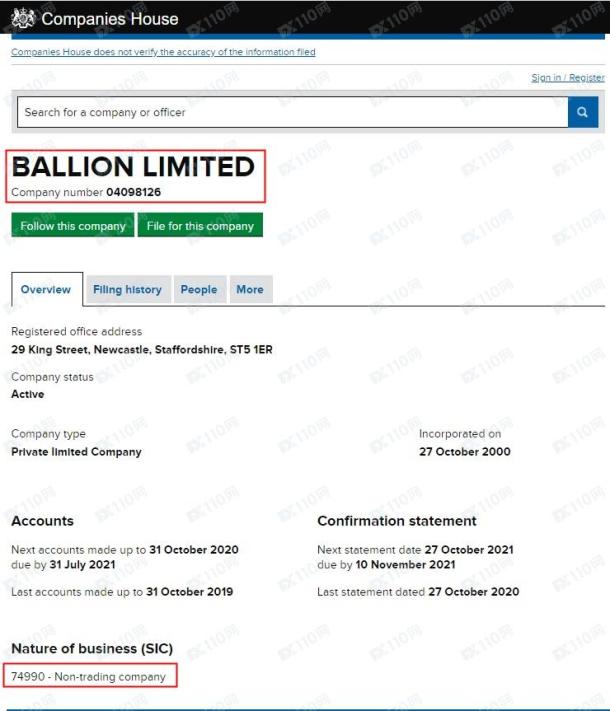Select the Overview tab
This screenshot has height=711, width=610.
[x=46, y=289]
